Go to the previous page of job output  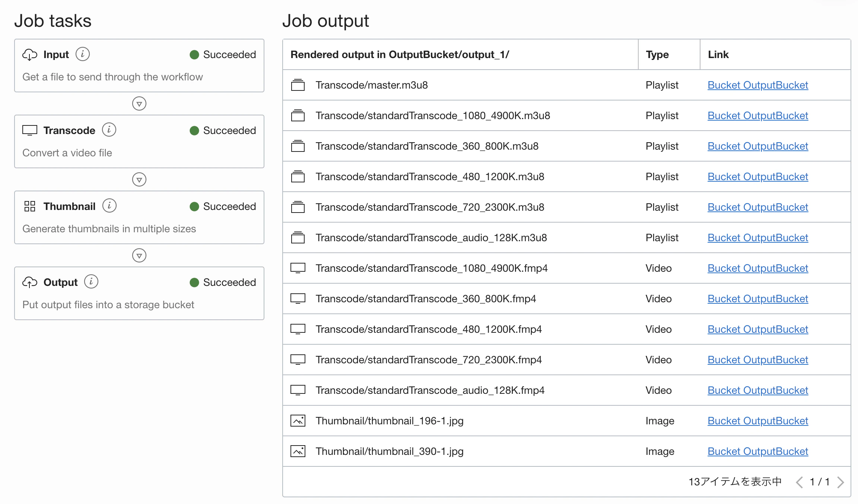click(799, 482)
